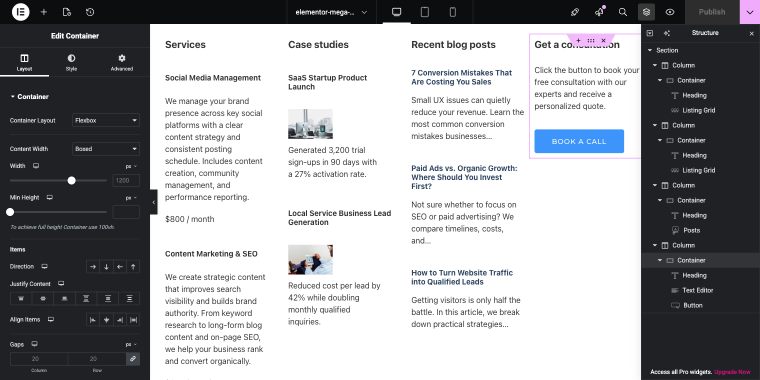The image size is (760, 380).
Task: Open the revision history icon
Action: coord(90,12)
